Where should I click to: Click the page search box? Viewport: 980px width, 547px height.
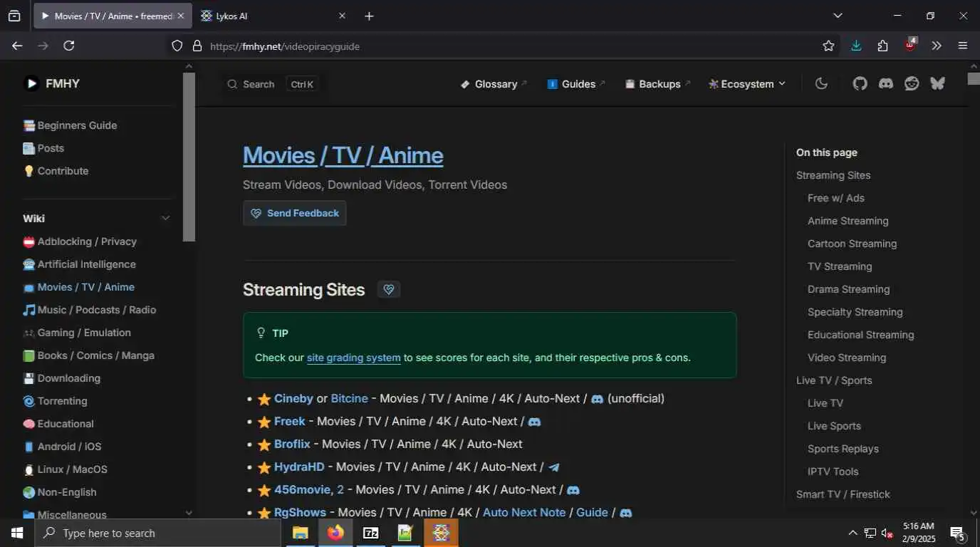tap(271, 84)
